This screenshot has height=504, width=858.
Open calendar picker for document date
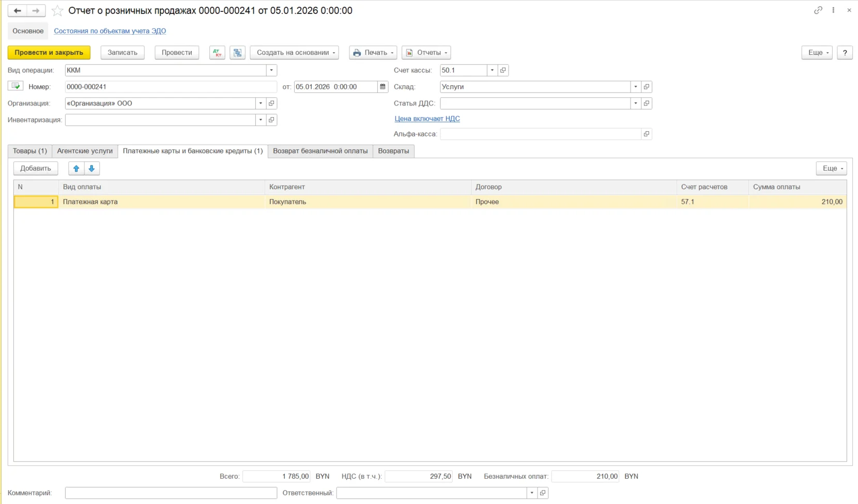pos(382,87)
